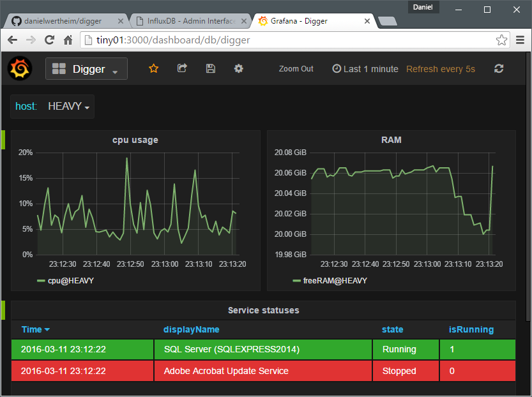Screen dimensions: 532x397
Task: Switch to InfluxDB - Admin Interface tab
Action: (192, 21)
